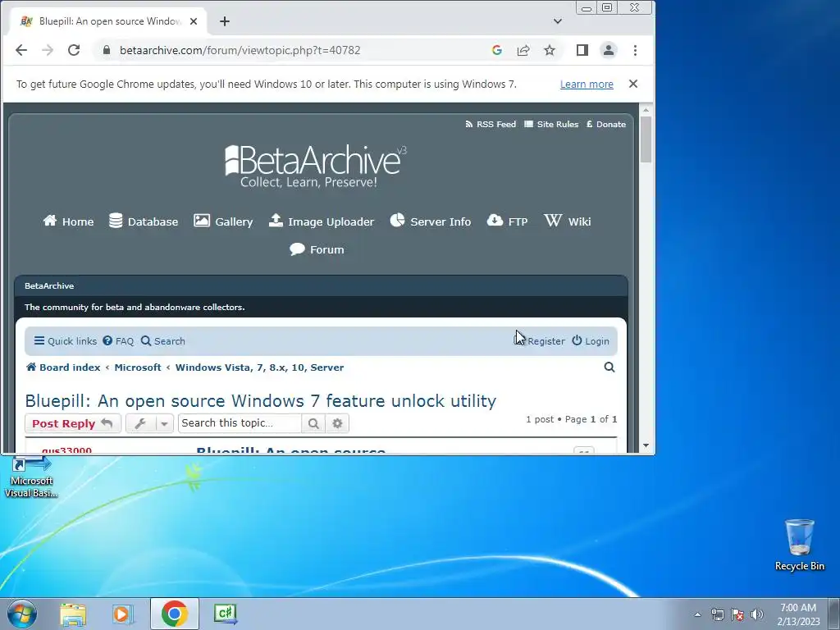This screenshot has height=630, width=840.
Task: Click the network tray icon
Action: click(717, 614)
